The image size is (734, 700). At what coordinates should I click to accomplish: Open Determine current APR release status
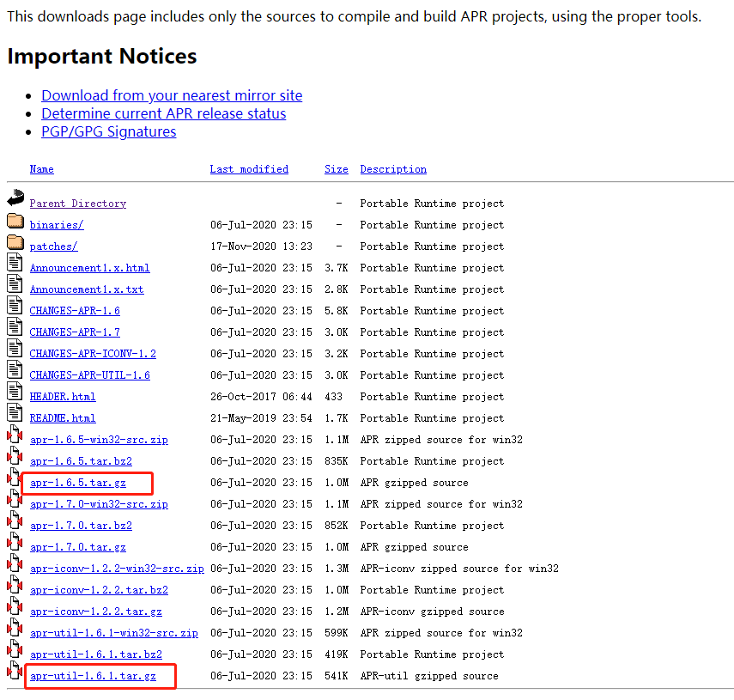point(163,113)
